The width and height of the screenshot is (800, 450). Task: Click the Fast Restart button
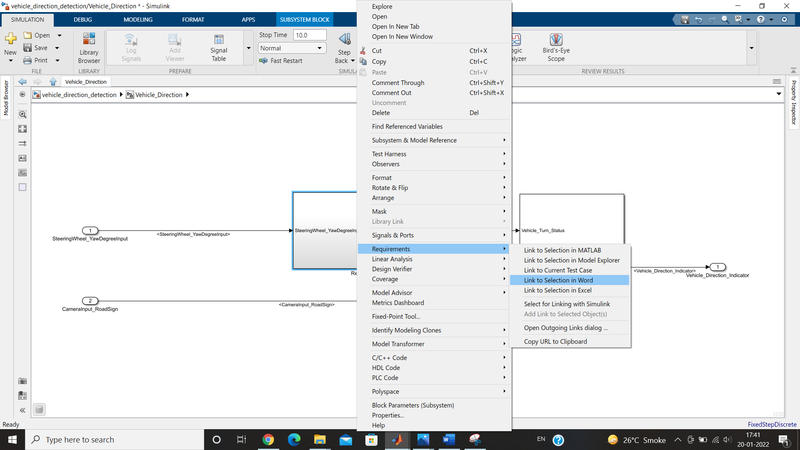click(x=281, y=61)
